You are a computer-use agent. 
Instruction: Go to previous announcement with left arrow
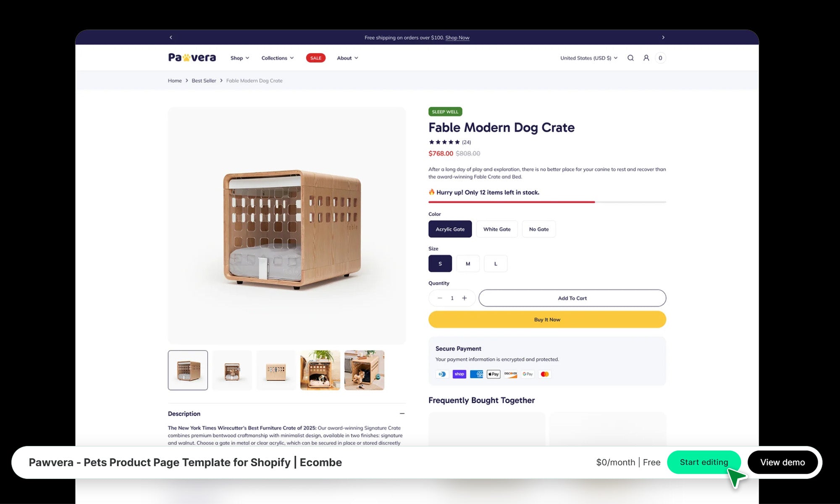171,37
